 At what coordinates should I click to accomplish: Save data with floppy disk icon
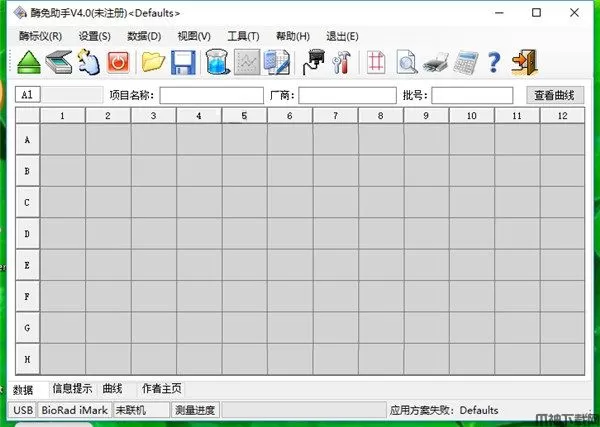[x=182, y=62]
